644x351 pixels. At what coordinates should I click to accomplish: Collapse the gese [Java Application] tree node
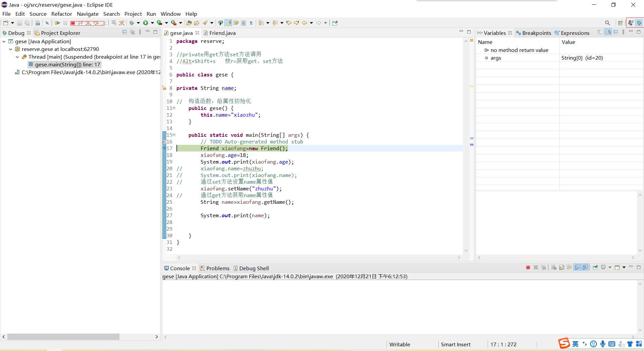point(4,41)
